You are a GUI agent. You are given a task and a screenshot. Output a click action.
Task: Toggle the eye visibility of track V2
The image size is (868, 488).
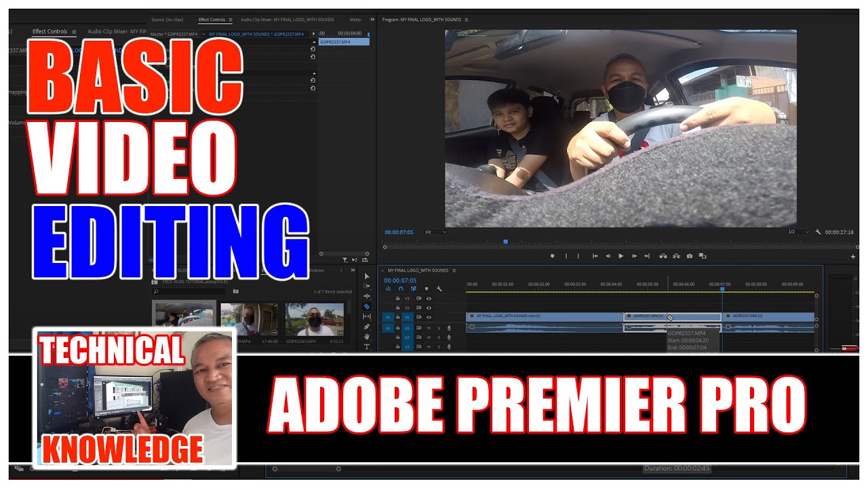429,308
